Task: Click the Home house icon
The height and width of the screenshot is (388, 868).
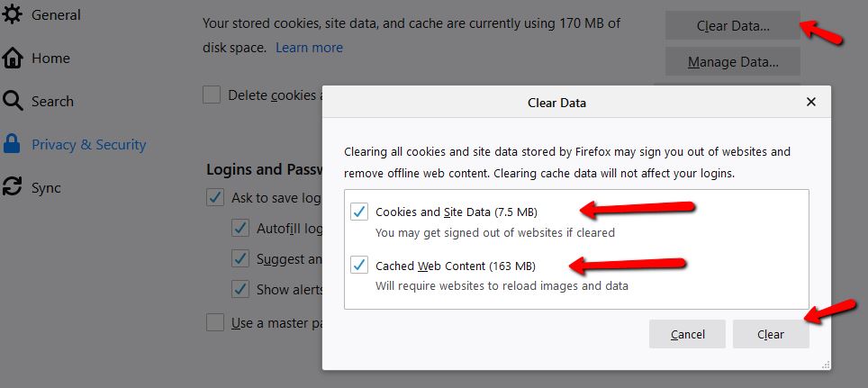Action: coord(13,59)
